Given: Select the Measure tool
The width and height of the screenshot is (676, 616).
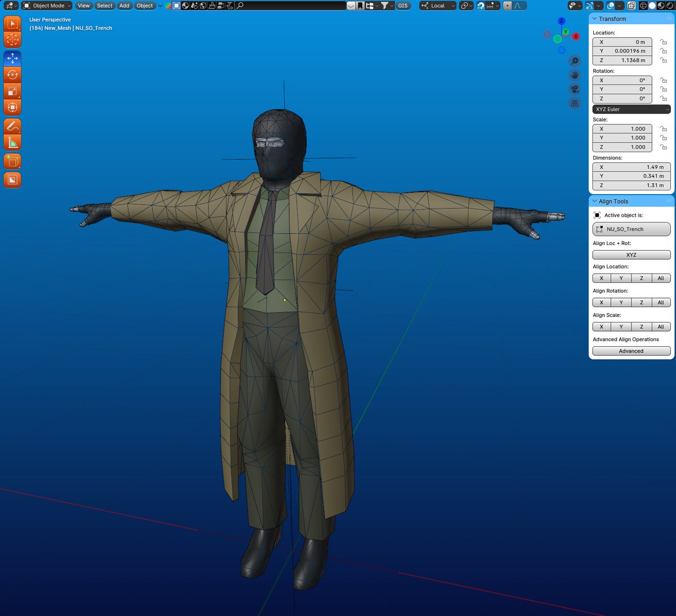Looking at the screenshot, I should (x=12, y=142).
